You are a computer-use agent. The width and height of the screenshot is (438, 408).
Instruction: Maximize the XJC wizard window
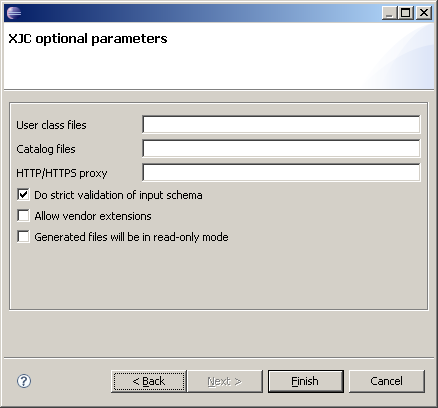(406, 13)
